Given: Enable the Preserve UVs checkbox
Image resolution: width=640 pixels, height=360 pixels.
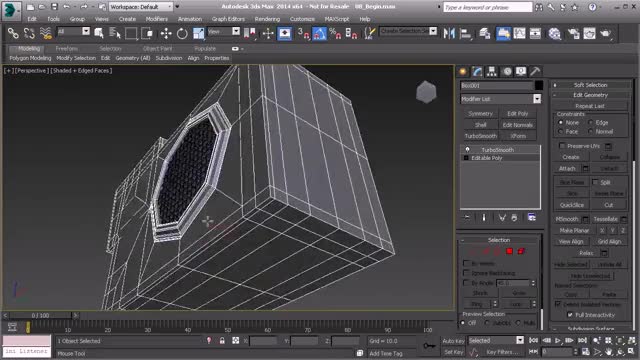Looking at the screenshot, I should pos(562,146).
